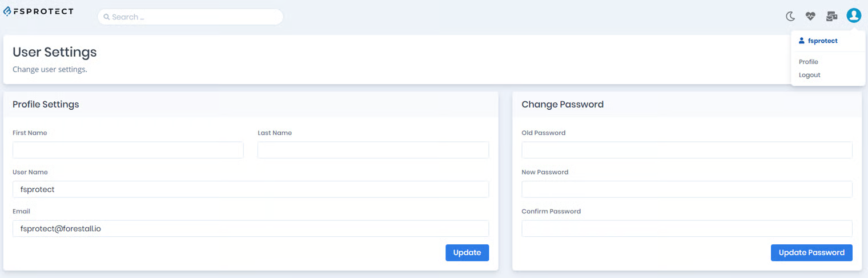Click the FSProtect logo
Screen dimensions: 868x278
coord(38,11)
